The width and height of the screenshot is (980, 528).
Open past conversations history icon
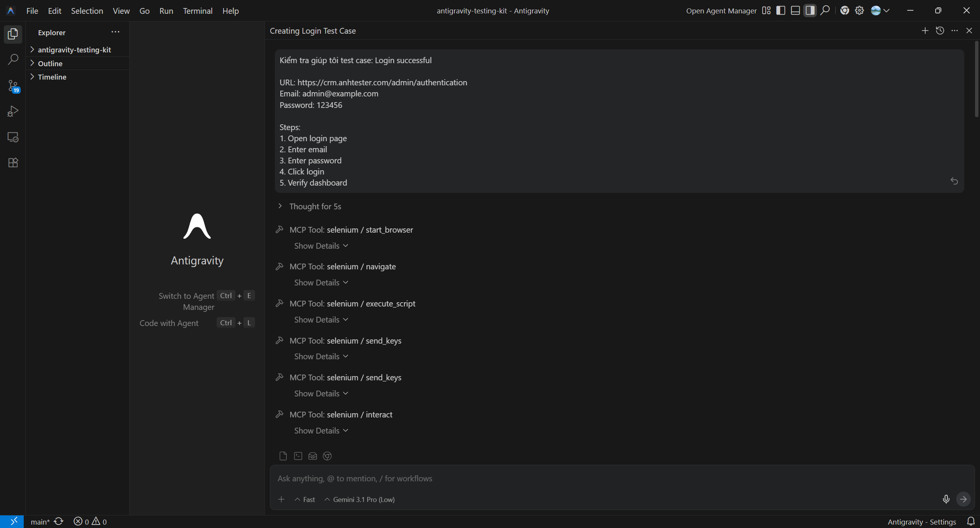pos(940,31)
